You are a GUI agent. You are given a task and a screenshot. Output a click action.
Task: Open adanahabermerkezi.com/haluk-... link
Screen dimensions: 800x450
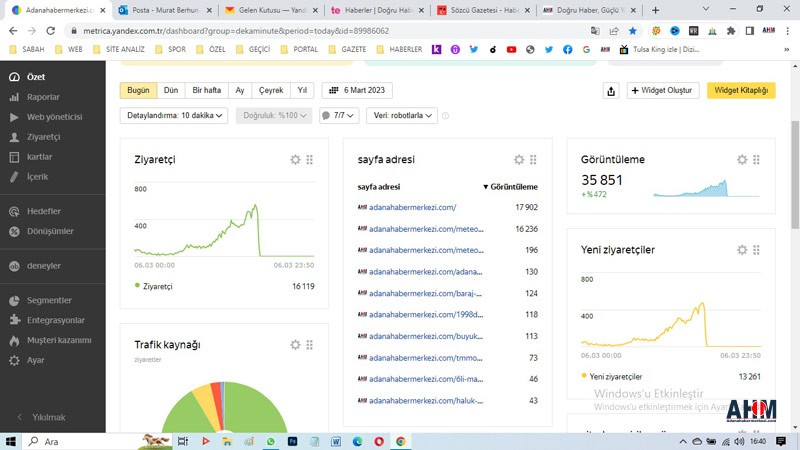426,401
